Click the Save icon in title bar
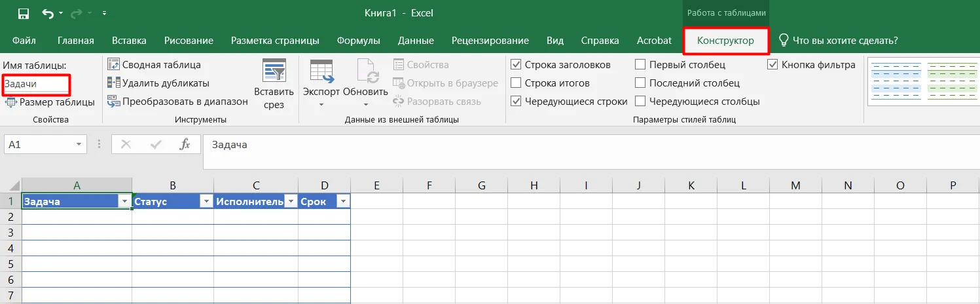 [24, 13]
